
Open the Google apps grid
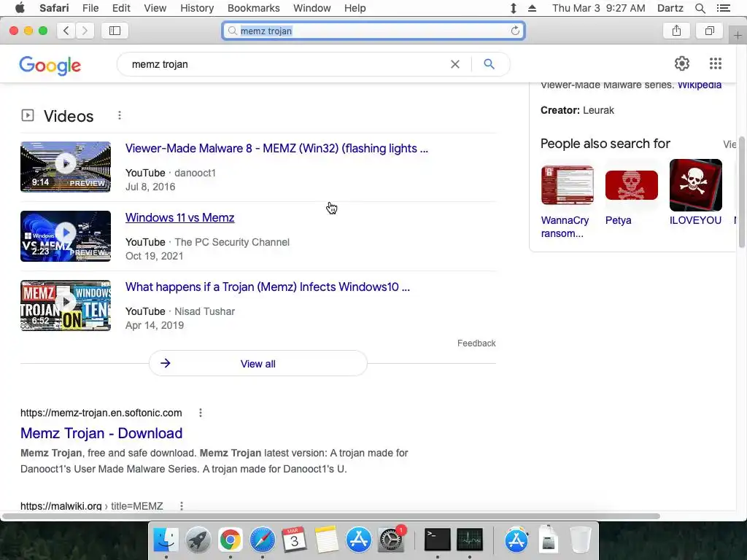click(x=715, y=63)
